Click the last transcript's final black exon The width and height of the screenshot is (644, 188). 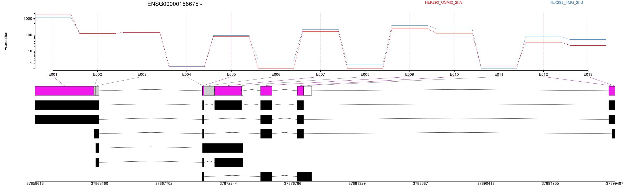click(305, 177)
